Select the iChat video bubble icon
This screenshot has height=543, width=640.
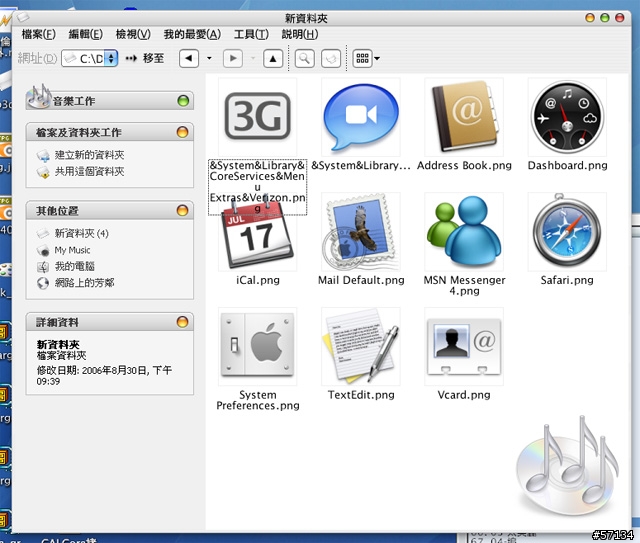361,116
